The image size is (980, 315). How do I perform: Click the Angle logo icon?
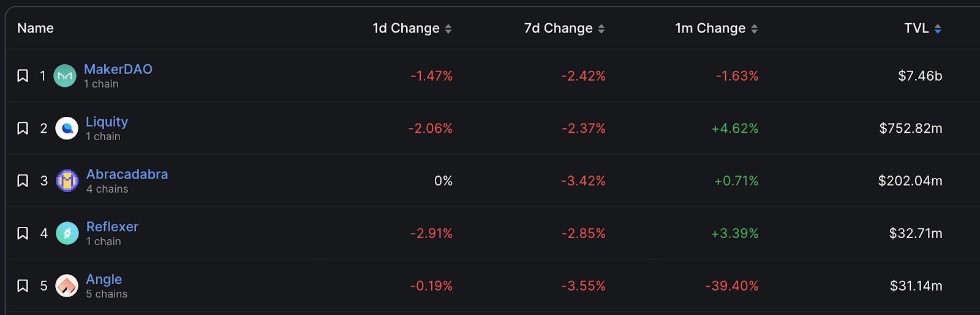point(67,286)
